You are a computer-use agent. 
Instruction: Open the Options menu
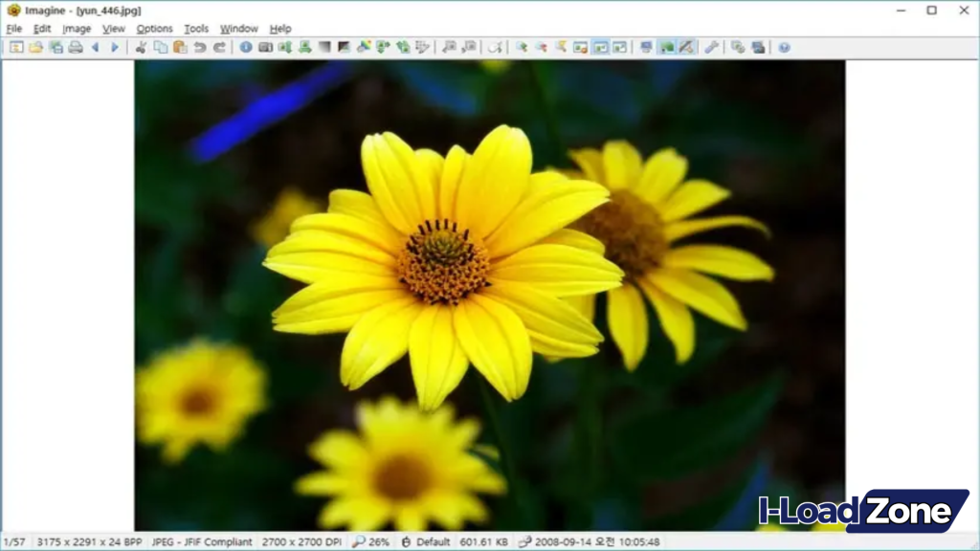coord(154,29)
